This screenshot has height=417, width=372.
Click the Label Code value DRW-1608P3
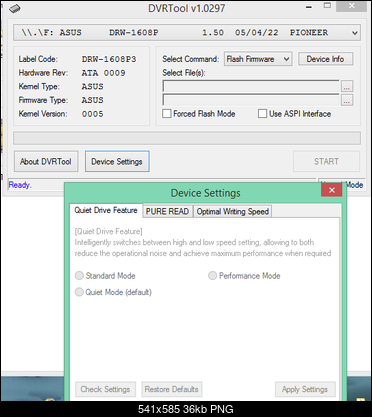pyautogui.click(x=109, y=59)
